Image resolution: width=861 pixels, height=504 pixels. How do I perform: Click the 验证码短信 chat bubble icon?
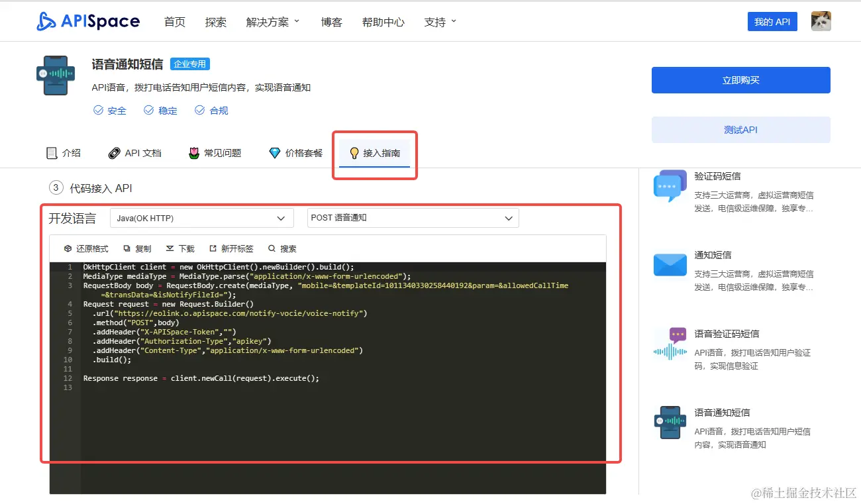coord(670,186)
